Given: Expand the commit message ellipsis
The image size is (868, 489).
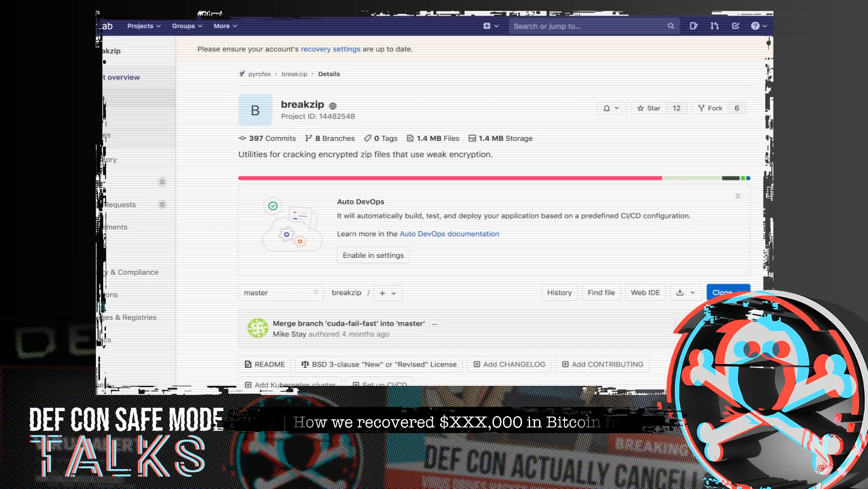Looking at the screenshot, I should (x=435, y=324).
